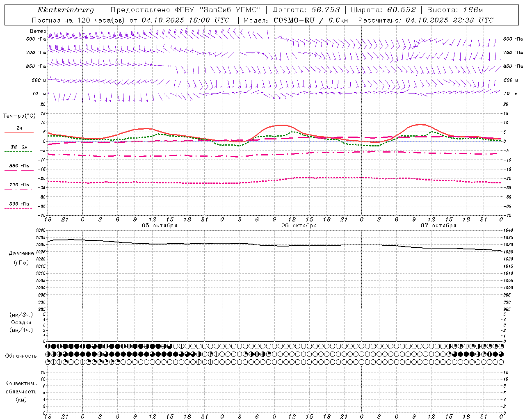Click 'Рассчитано: 04.10.2025 22:38 UTC' timestamp
The height and width of the screenshot is (420, 525).
(x=426, y=20)
